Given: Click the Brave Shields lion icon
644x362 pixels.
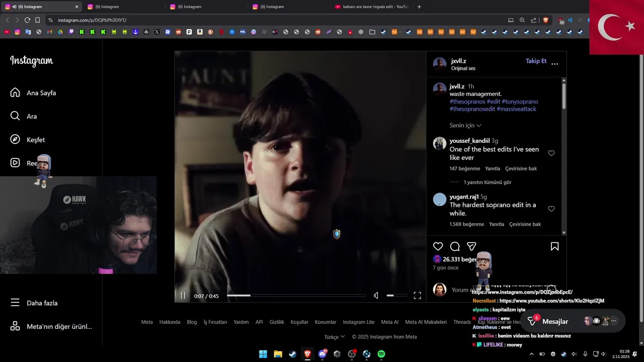Looking at the screenshot, I should tap(546, 20).
